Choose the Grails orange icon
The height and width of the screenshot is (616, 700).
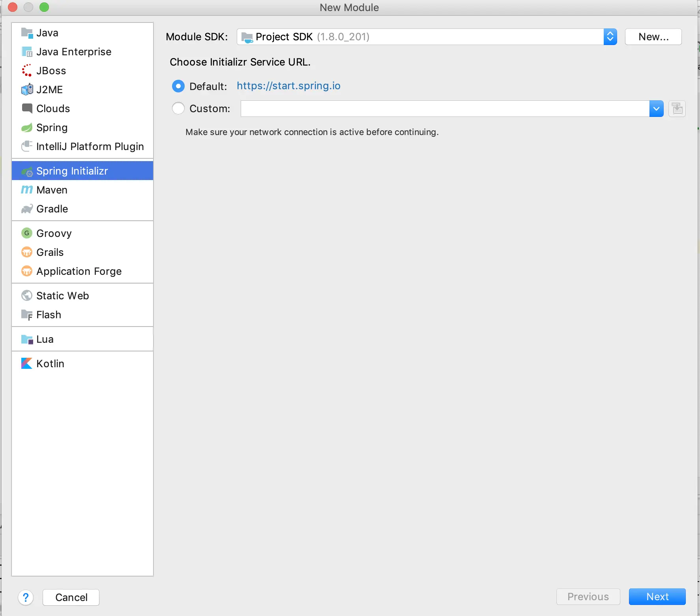(x=27, y=252)
